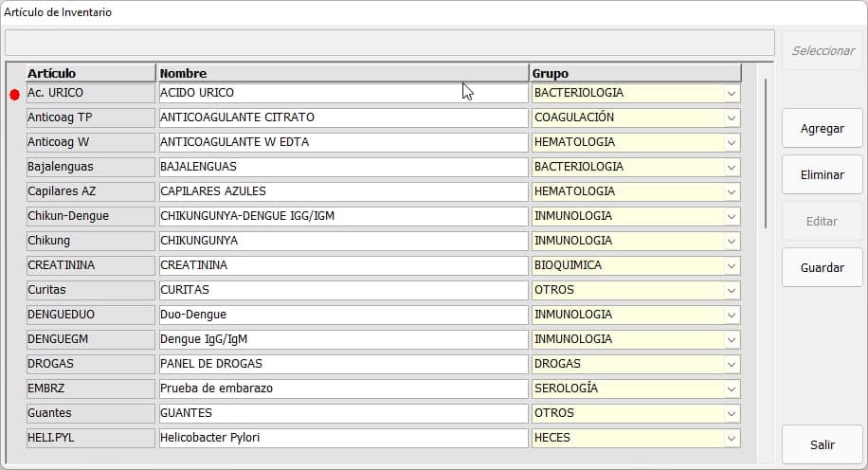Click the HECES group value
The image size is (868, 470).
(x=552, y=438)
